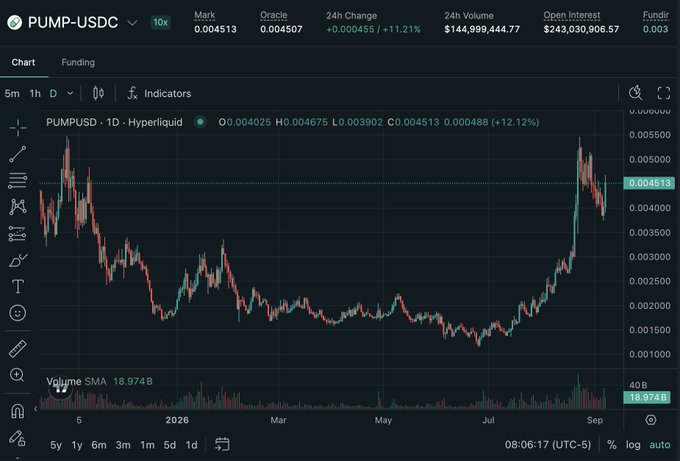The width and height of the screenshot is (680, 461).
Task: Toggle the magnet mode tool
Action: (18, 411)
